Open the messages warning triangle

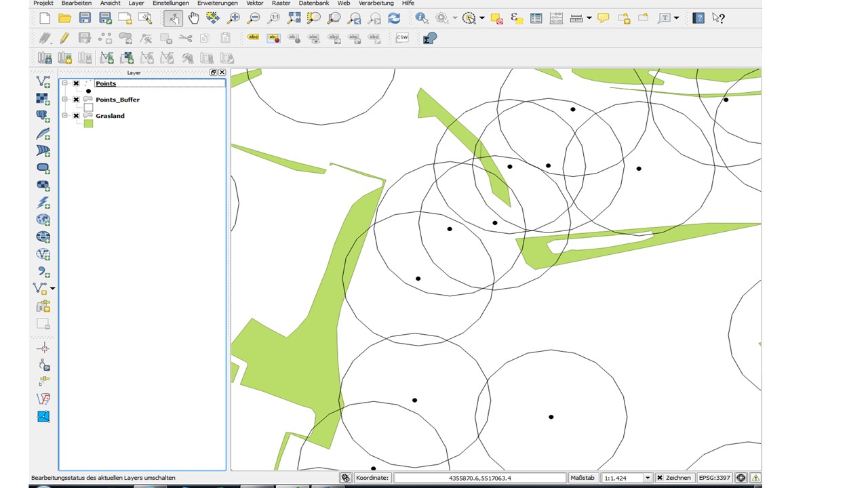[755, 478]
